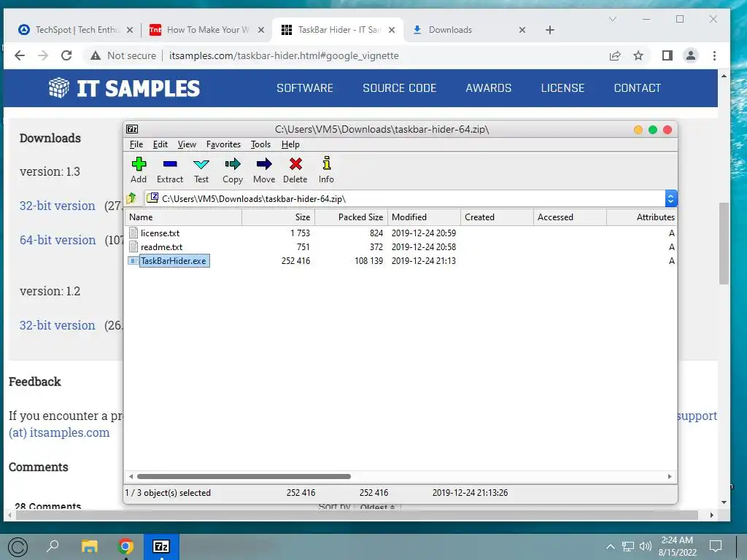Sort by the Size column header

[278, 217]
